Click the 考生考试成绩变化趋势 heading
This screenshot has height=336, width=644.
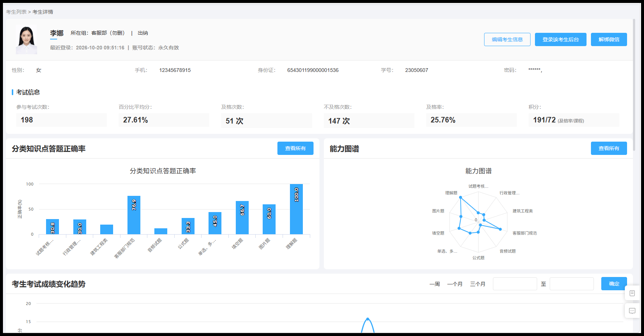point(49,284)
